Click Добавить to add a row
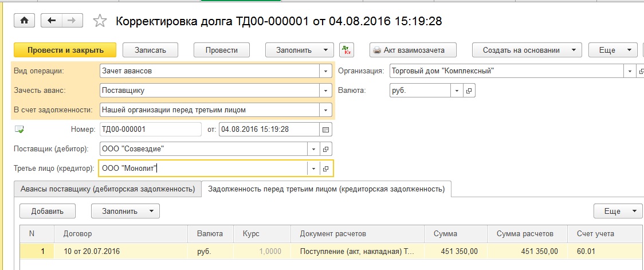Screen dimensions: 644x270 point(47,211)
